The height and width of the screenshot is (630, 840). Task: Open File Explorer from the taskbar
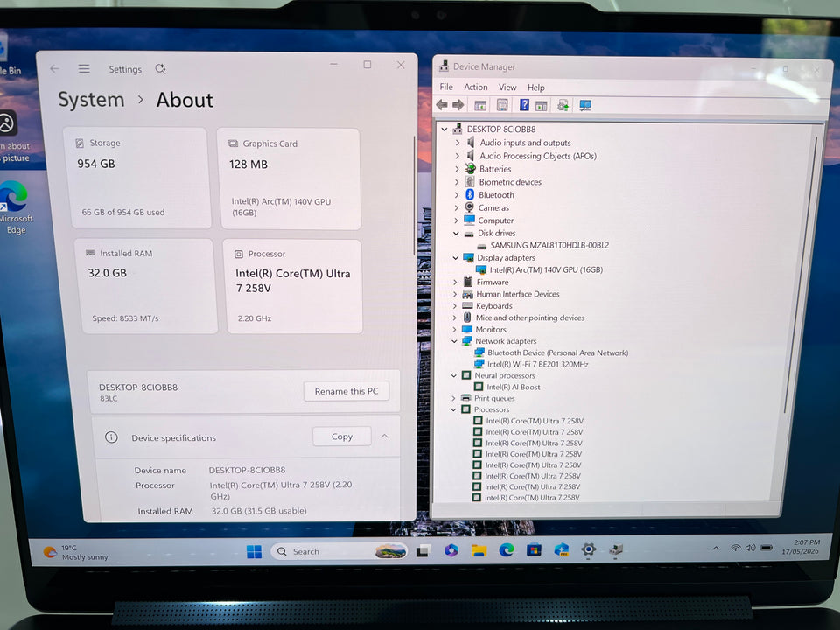pyautogui.click(x=479, y=550)
